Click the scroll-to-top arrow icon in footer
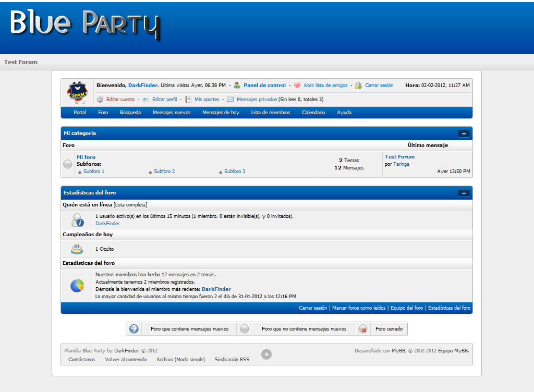This screenshot has width=534, height=392. pyautogui.click(x=266, y=354)
